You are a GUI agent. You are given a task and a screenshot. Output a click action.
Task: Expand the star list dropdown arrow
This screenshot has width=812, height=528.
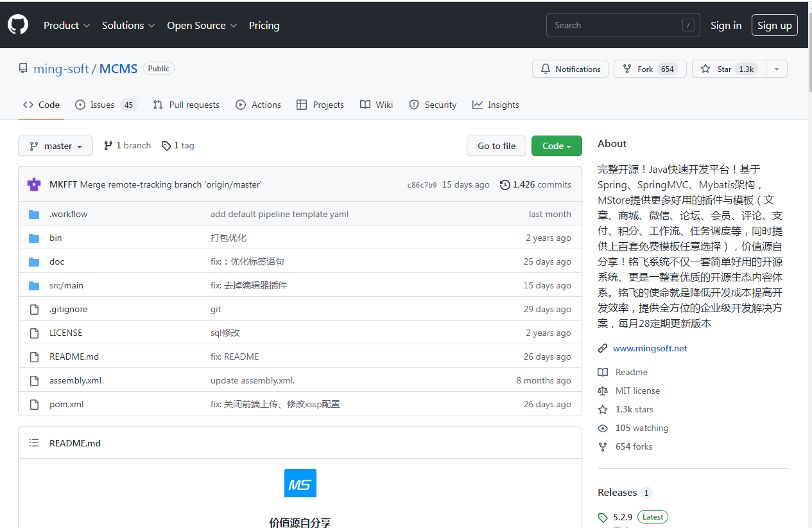coord(777,69)
